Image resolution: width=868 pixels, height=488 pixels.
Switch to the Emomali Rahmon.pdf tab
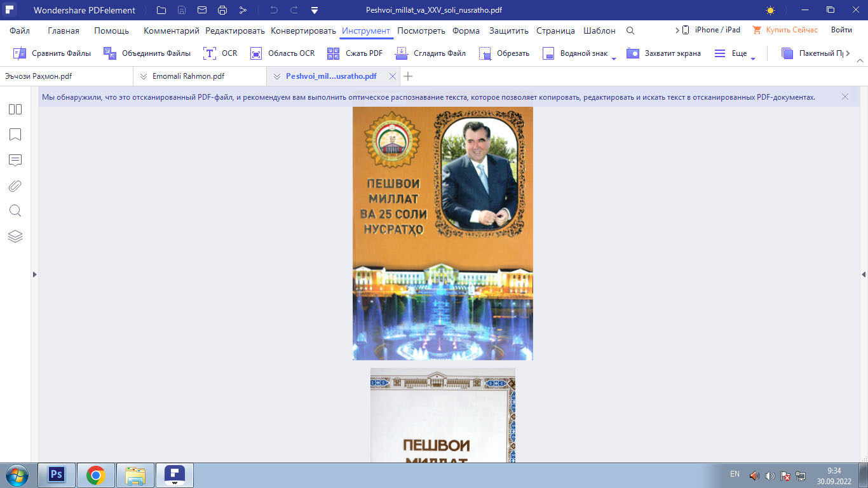[x=188, y=76]
